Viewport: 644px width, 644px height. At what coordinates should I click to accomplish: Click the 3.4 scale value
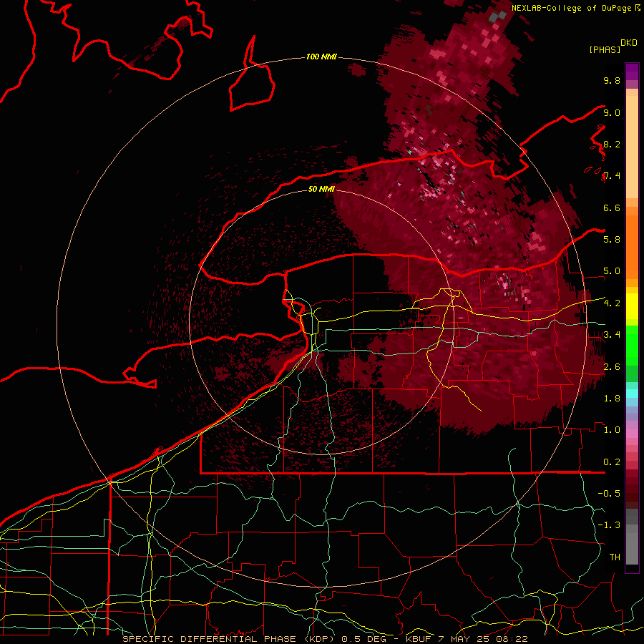(x=612, y=335)
